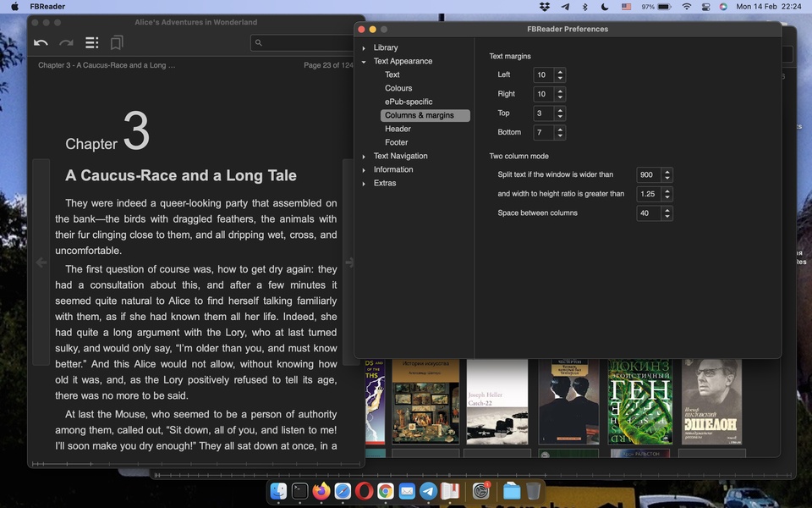Collapse the Text Appearance section
Image resolution: width=812 pixels, height=508 pixels.
point(364,62)
